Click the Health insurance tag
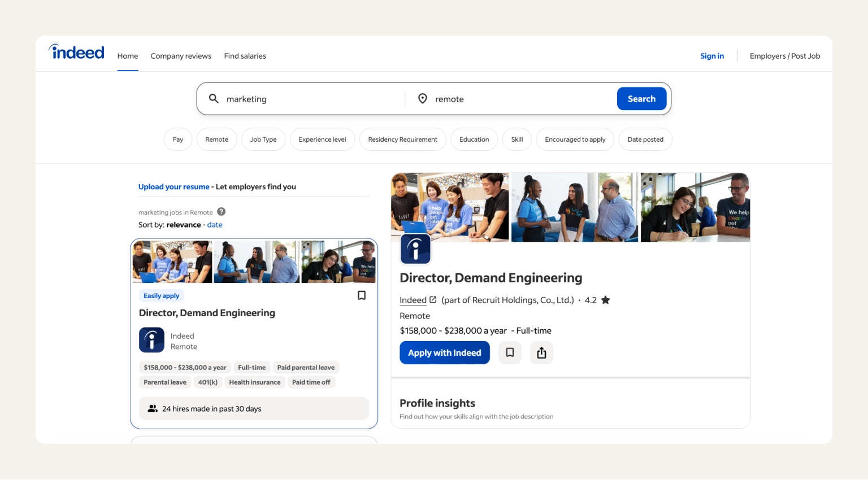Screen dimensions: 868x480 coord(255,382)
